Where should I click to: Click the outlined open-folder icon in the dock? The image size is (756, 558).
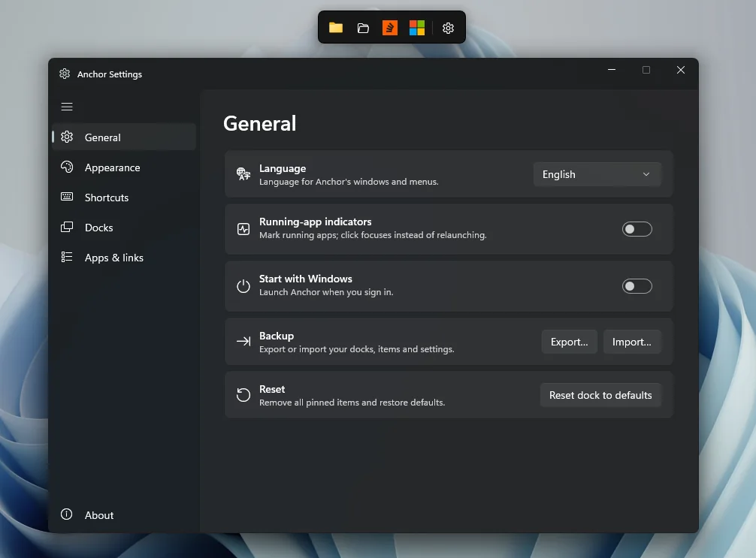pyautogui.click(x=363, y=28)
